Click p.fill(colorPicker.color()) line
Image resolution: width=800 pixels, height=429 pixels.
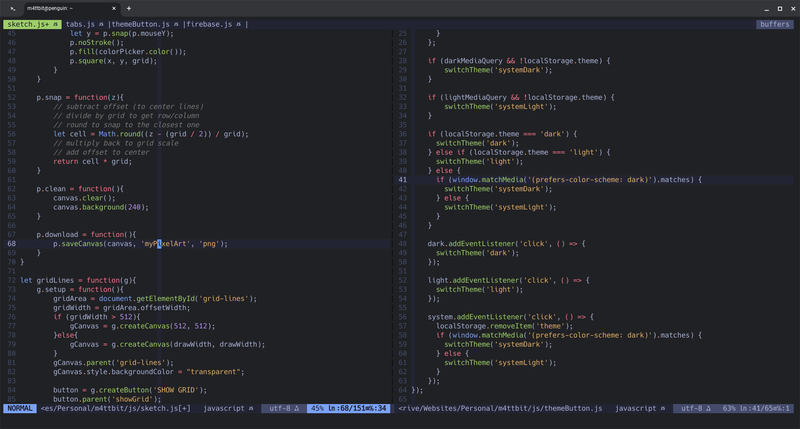coord(128,52)
